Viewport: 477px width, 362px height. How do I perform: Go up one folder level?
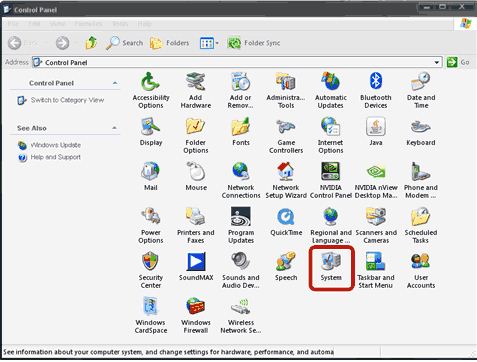click(91, 43)
